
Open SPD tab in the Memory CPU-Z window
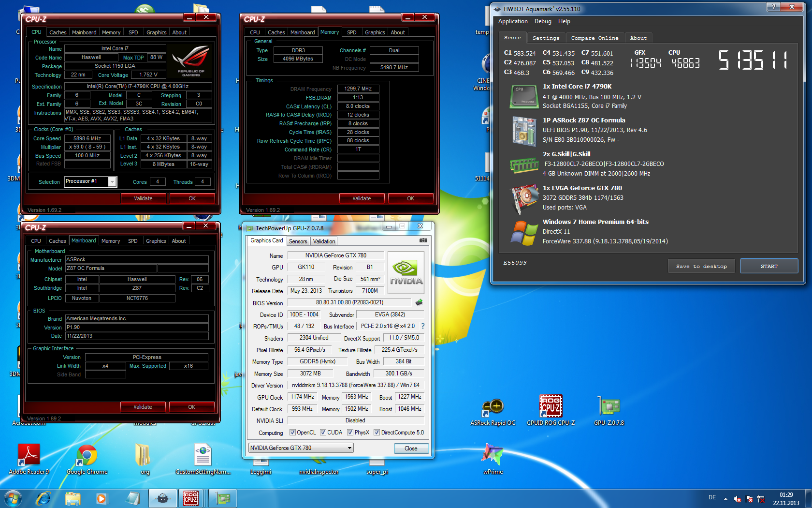point(352,32)
